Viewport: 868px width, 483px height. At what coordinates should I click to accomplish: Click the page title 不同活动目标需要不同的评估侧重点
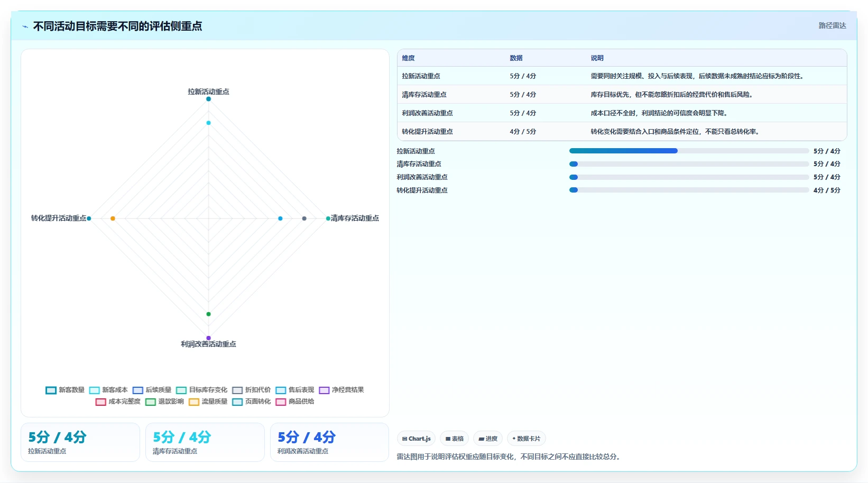click(x=117, y=26)
